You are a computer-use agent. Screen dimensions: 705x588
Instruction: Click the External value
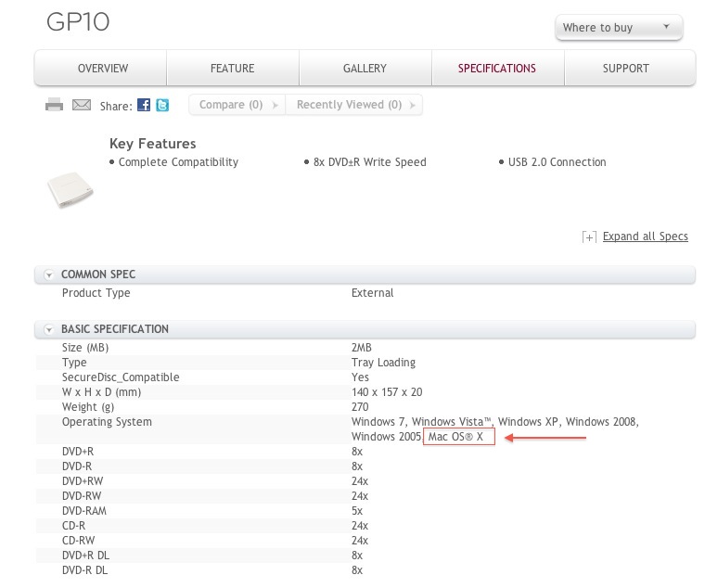[x=372, y=293]
